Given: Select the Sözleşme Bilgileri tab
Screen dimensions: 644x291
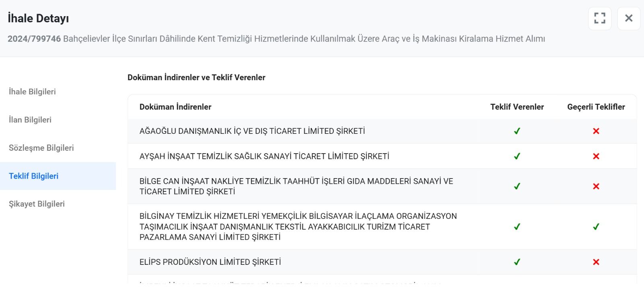Looking at the screenshot, I should tap(41, 148).
